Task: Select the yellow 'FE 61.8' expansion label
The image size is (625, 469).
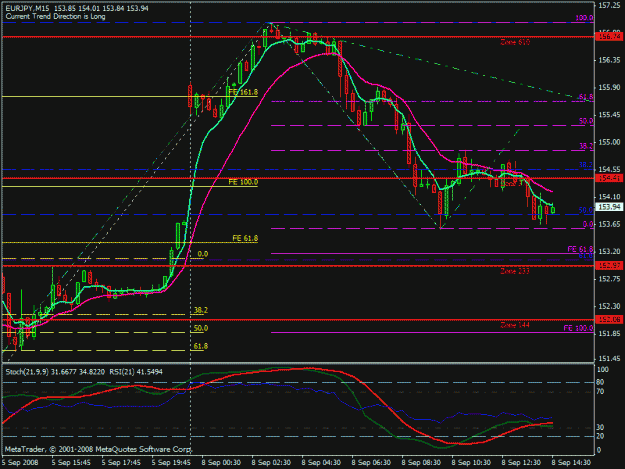Action: [x=245, y=238]
